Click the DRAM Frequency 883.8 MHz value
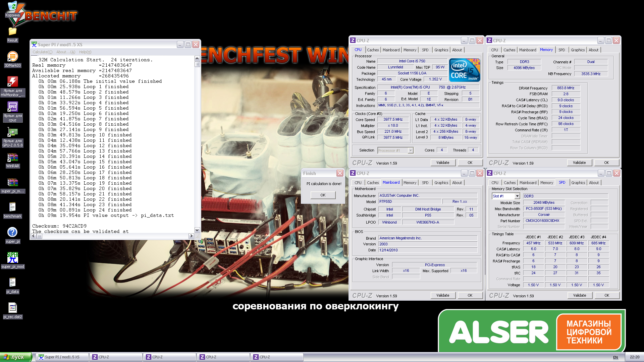This screenshot has height=362, width=644. point(566,88)
